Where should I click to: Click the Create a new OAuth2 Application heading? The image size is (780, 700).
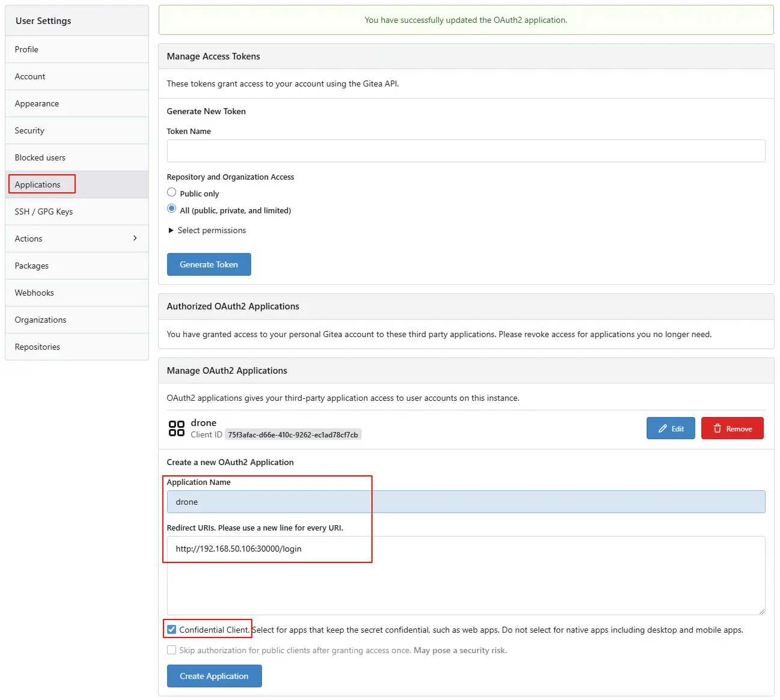230,462
